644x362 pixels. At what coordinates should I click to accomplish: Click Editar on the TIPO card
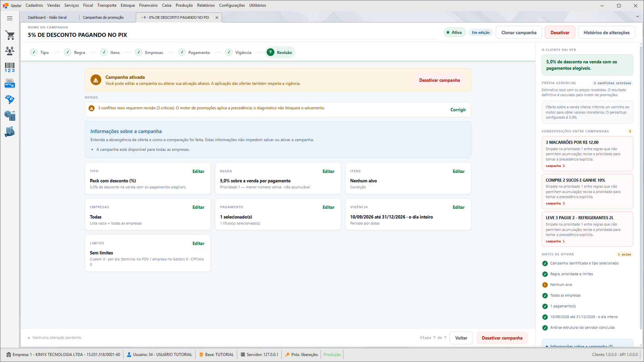198,171
